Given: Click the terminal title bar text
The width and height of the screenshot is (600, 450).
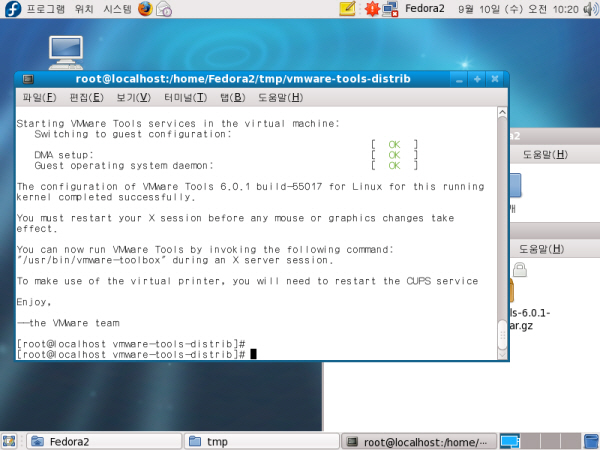Looking at the screenshot, I should tap(243, 79).
